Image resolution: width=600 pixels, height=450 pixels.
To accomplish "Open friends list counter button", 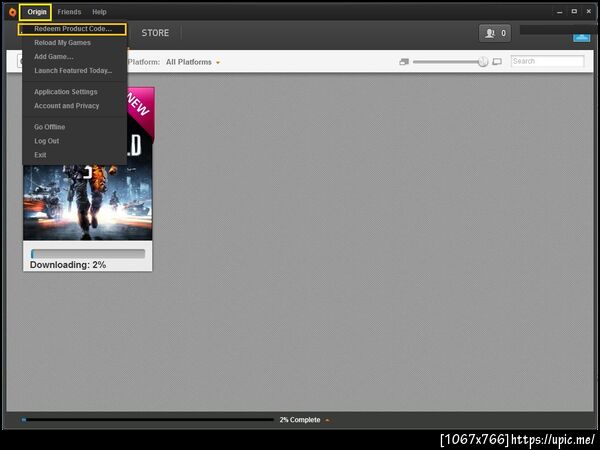I will 494,33.
